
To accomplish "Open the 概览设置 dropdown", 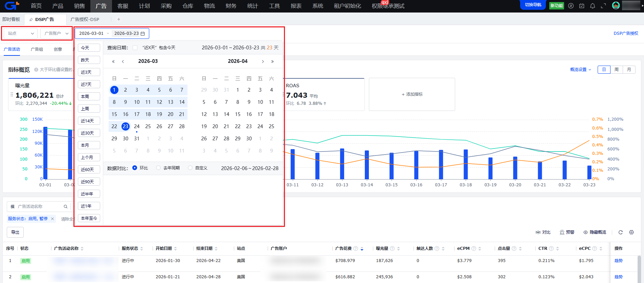I will (580, 70).
